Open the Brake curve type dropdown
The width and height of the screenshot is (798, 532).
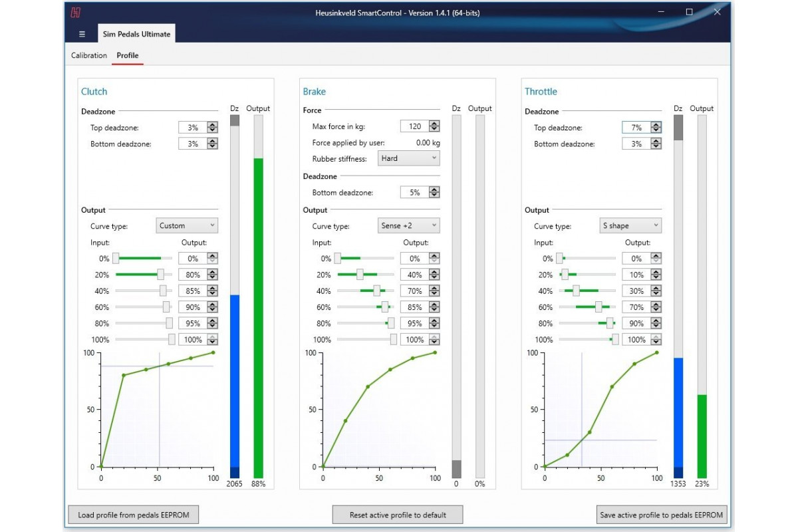pos(408,226)
